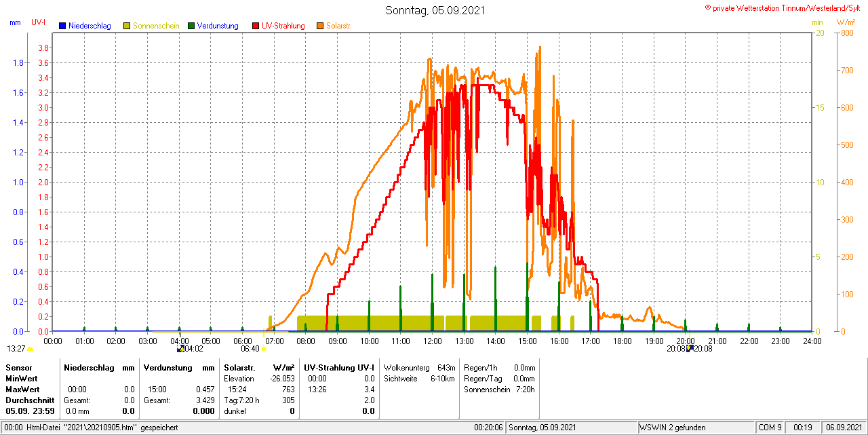
Task: Click the UV max value 3.4
Action: (370, 390)
